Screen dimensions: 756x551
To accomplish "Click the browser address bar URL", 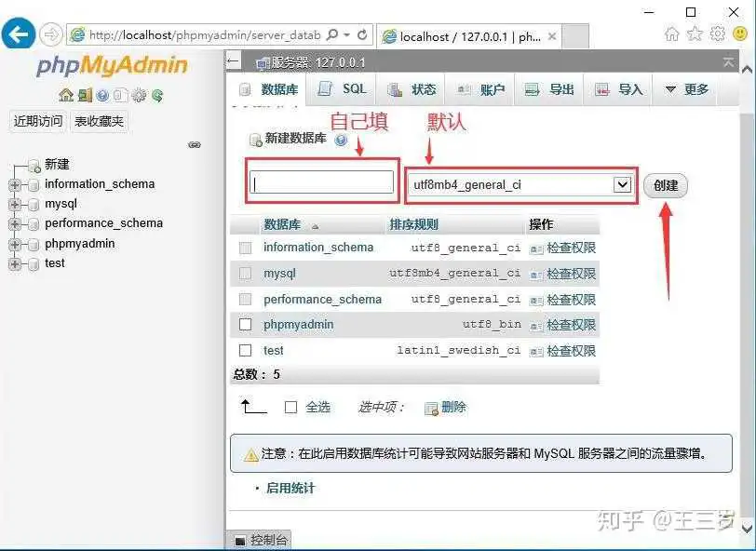I will pyautogui.click(x=205, y=35).
